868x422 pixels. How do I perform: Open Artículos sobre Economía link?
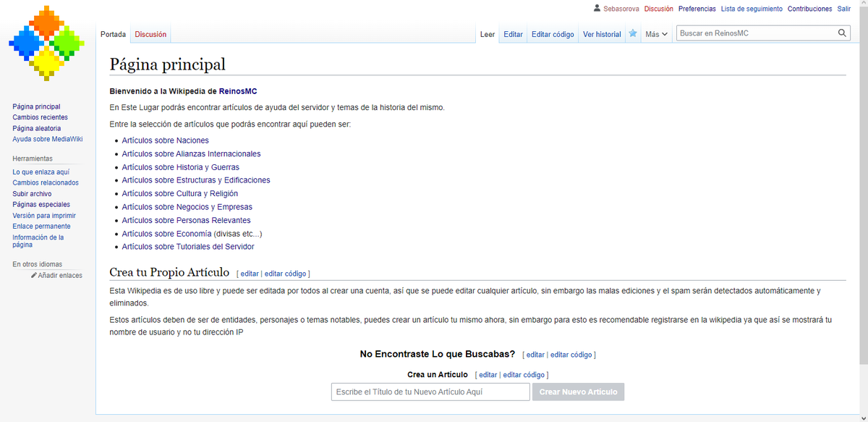tap(166, 234)
